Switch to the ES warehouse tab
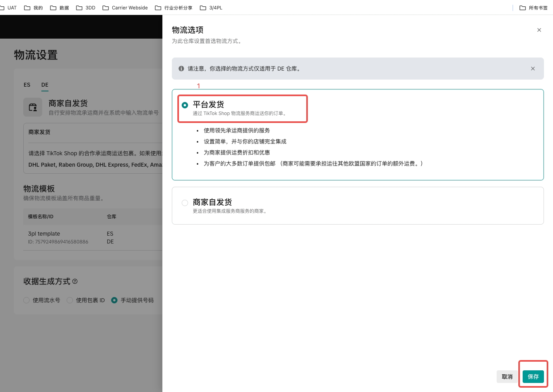Image resolution: width=553 pixels, height=392 pixels. 27,85
